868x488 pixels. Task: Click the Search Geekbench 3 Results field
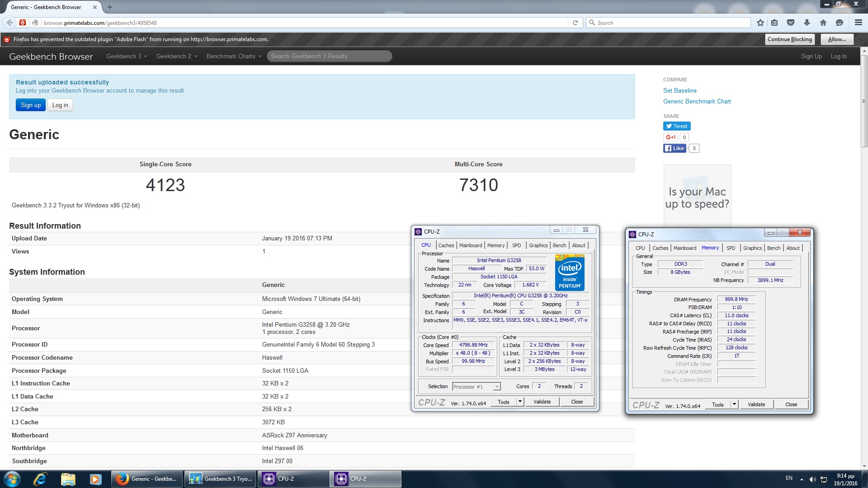click(329, 56)
